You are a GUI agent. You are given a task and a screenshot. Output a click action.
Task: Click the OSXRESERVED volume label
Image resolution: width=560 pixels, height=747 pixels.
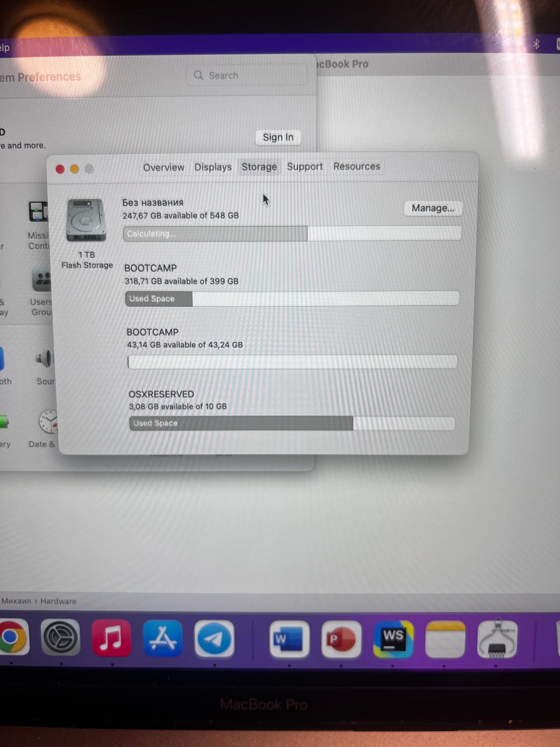[x=162, y=394]
